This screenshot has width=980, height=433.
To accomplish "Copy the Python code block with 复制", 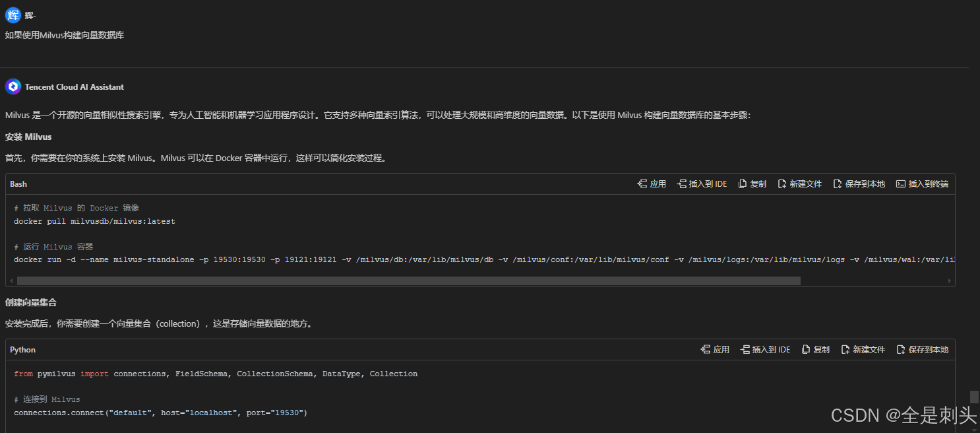I will tap(816, 350).
